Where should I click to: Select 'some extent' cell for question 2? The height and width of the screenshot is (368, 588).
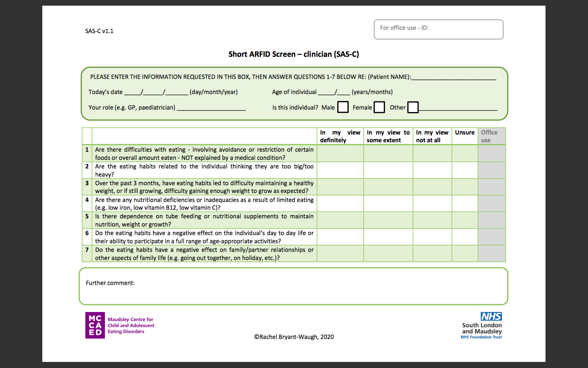click(388, 170)
